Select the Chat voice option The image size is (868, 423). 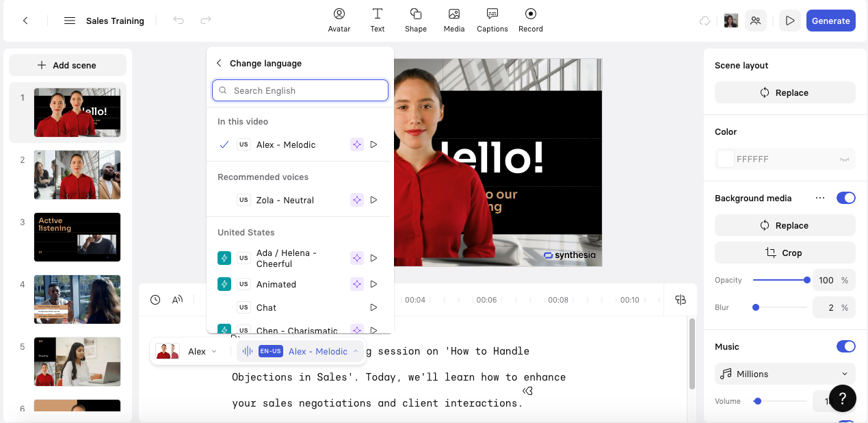coord(266,307)
